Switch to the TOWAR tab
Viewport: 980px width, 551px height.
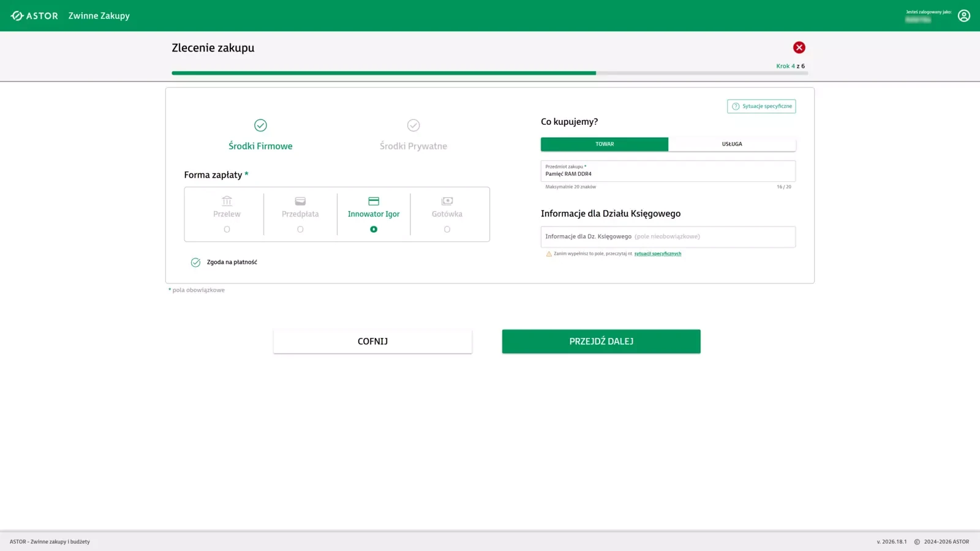(x=604, y=144)
